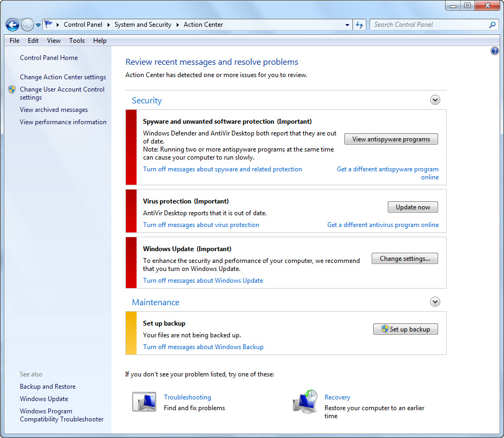Collapse the Maintenance section chevron
504x438 pixels.
click(x=435, y=302)
